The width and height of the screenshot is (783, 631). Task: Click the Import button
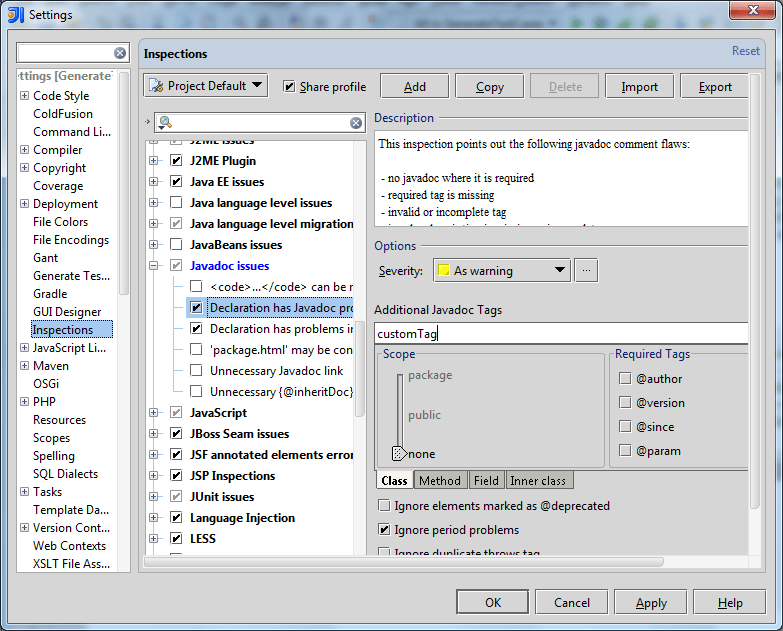(x=639, y=86)
